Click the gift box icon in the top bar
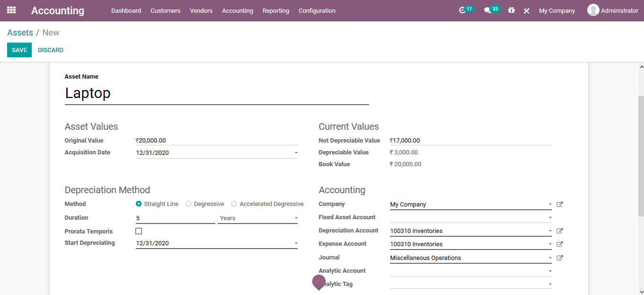Screen dimensions: 644x295 coord(512,10)
